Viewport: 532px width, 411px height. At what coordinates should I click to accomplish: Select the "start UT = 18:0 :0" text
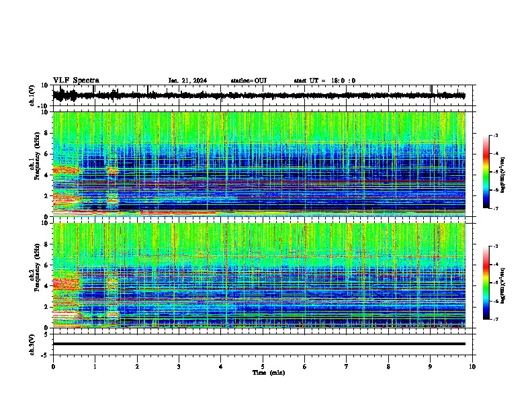[x=324, y=81]
